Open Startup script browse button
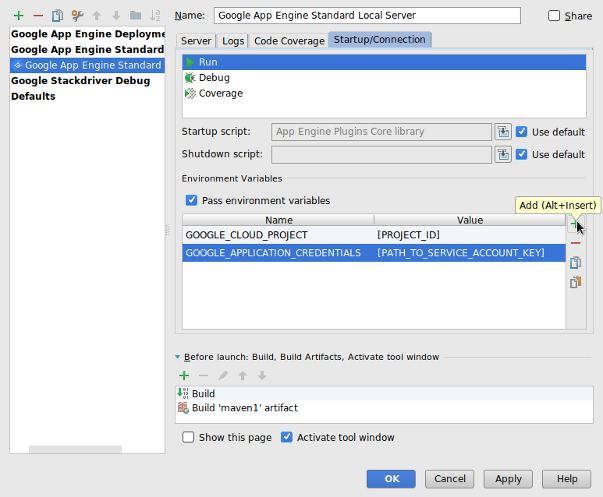The image size is (603, 497). (x=503, y=131)
